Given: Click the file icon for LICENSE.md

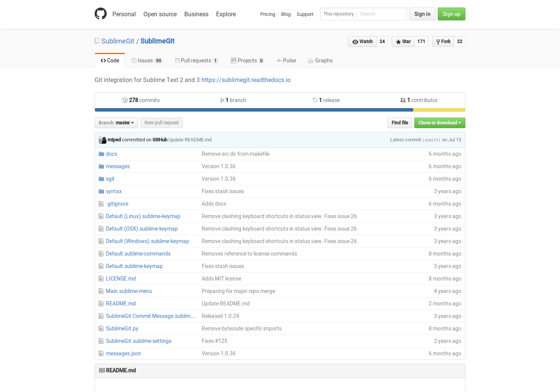Looking at the screenshot, I should 101,279.
